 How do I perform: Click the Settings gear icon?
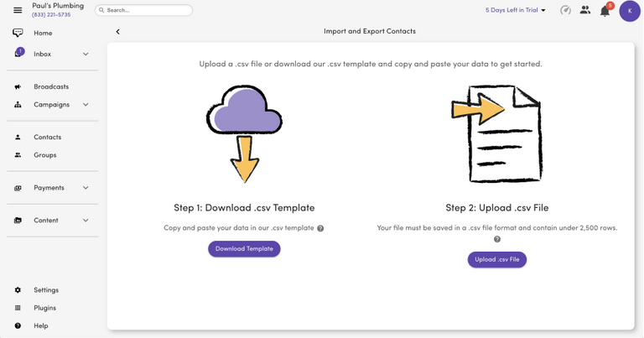click(x=18, y=290)
